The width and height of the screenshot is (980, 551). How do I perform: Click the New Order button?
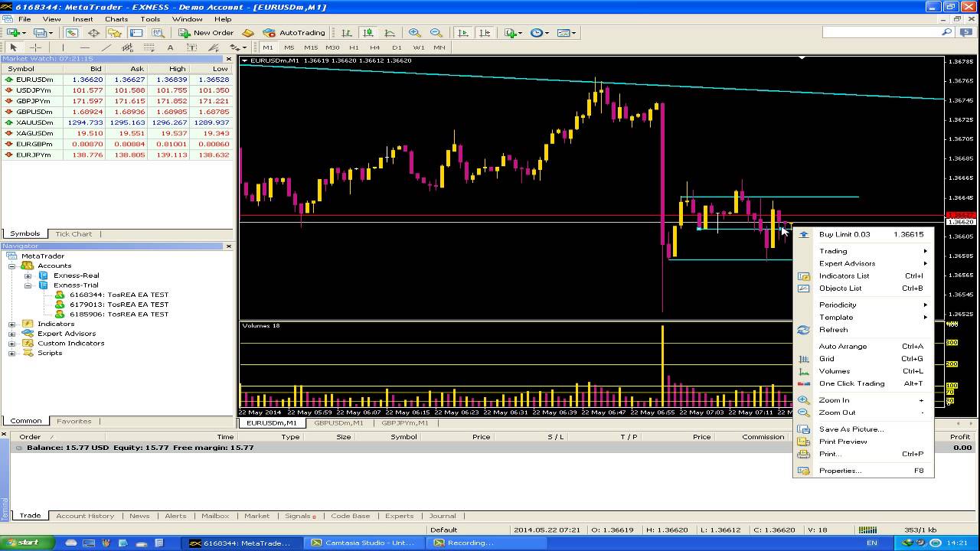206,33
